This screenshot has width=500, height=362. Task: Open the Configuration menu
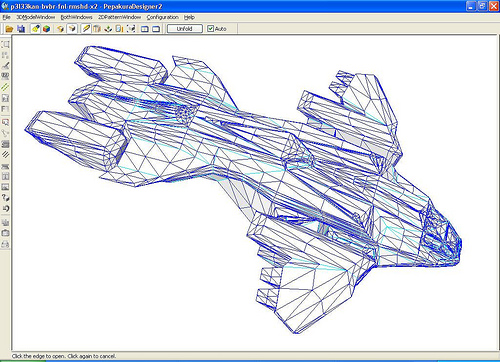click(x=163, y=17)
